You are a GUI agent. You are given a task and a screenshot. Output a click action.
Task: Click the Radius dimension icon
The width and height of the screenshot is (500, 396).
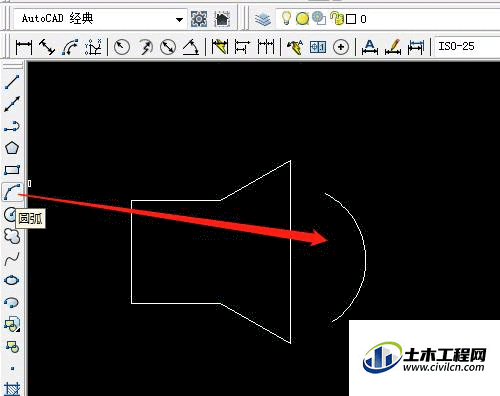(x=122, y=47)
